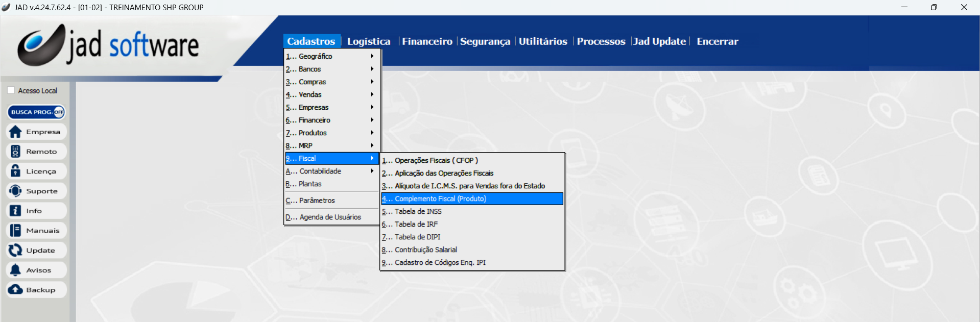Viewport: 980px width, 322px height.
Task: Click the jad software logo
Action: (x=108, y=46)
